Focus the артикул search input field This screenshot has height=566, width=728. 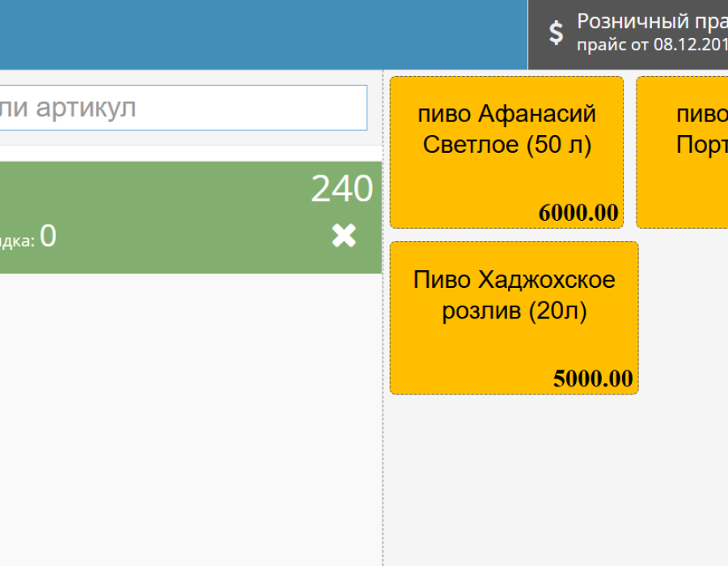(x=184, y=108)
